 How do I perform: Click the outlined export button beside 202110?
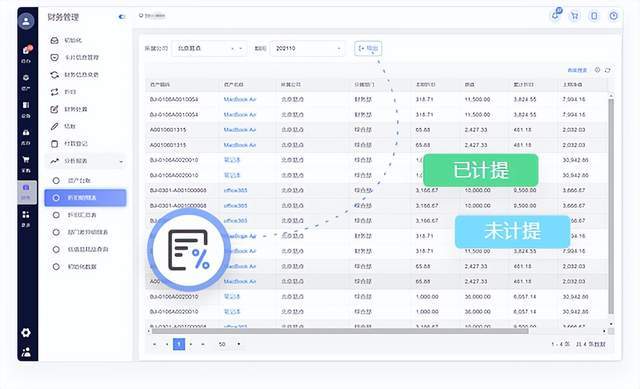coord(368,49)
